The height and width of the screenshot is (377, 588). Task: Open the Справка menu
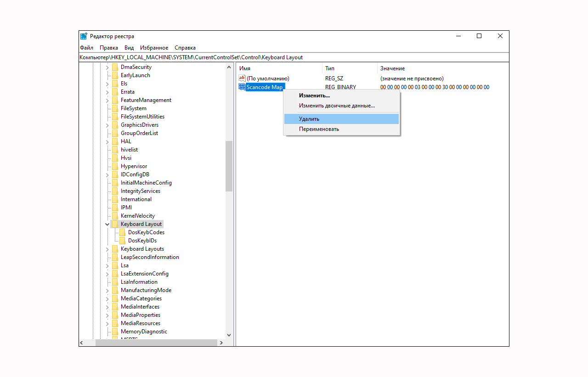pos(185,48)
